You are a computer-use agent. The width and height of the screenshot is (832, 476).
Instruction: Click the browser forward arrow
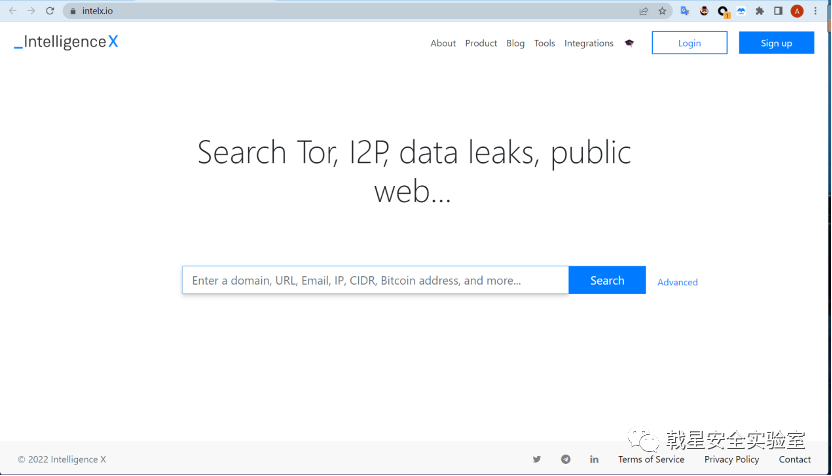(31, 11)
